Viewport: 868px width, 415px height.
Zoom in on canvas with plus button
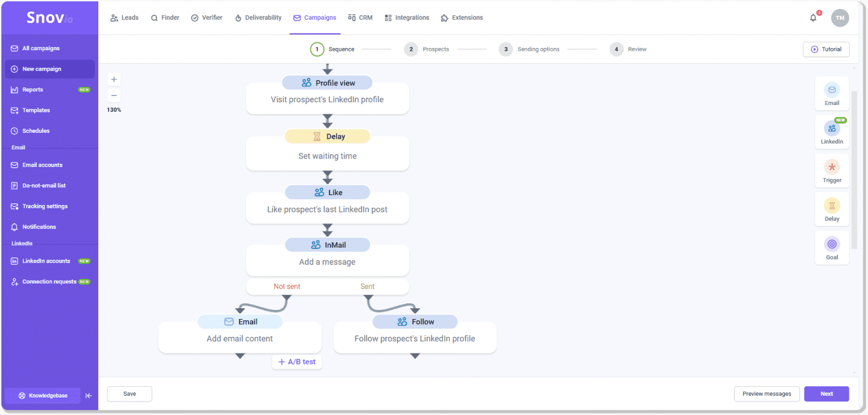[x=114, y=80]
